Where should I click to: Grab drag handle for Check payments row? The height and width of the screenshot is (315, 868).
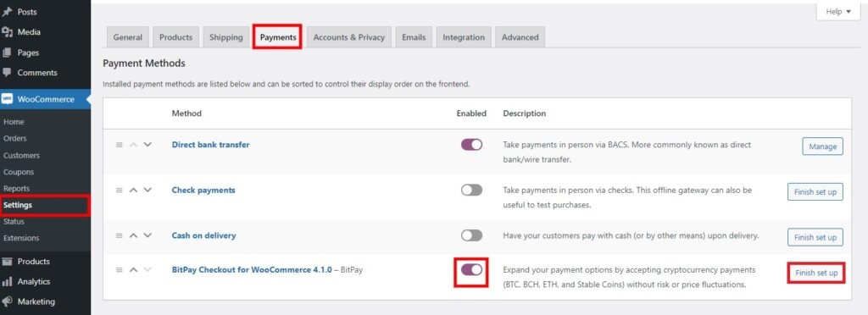119,191
